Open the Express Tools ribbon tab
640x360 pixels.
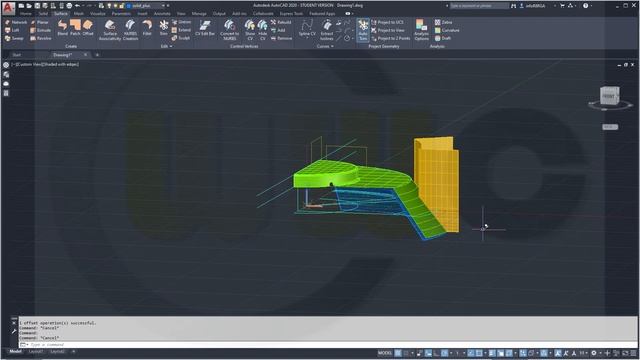(x=291, y=13)
